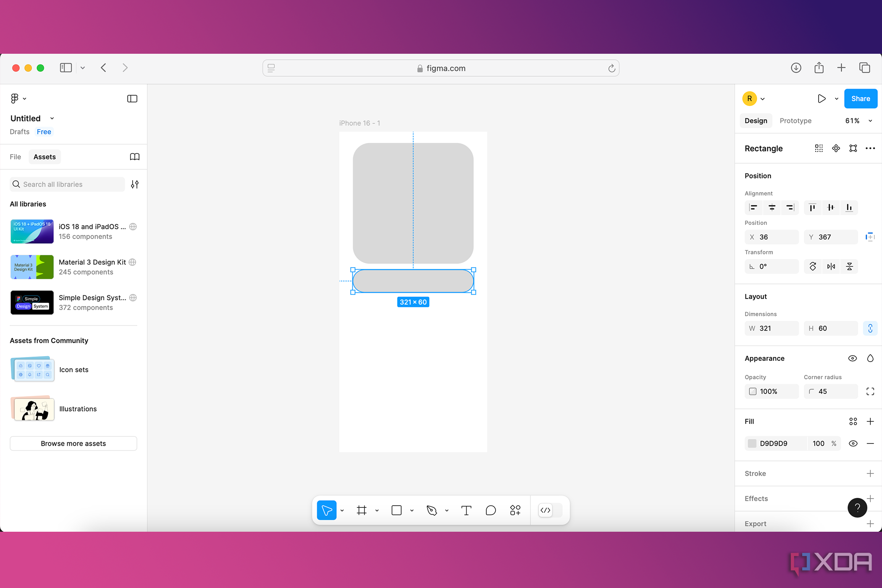Image resolution: width=882 pixels, height=588 pixels.
Task: Click the fill color swatch D9D9D9
Action: pyautogui.click(x=752, y=444)
